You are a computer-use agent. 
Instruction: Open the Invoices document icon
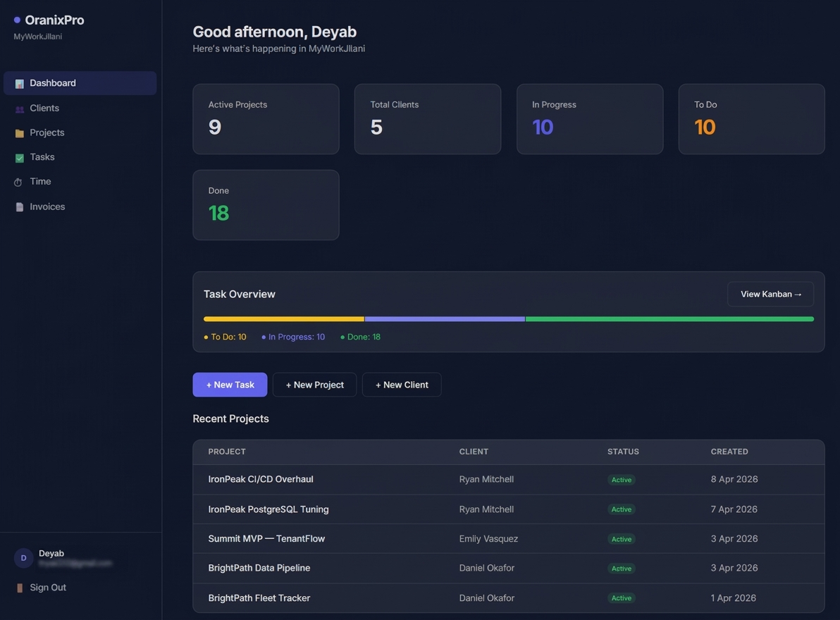19,206
